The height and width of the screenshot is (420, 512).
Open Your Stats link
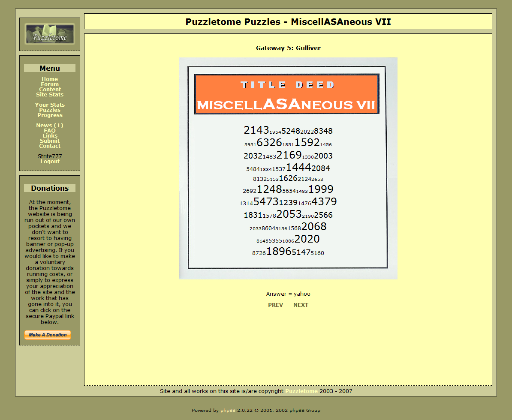50,105
